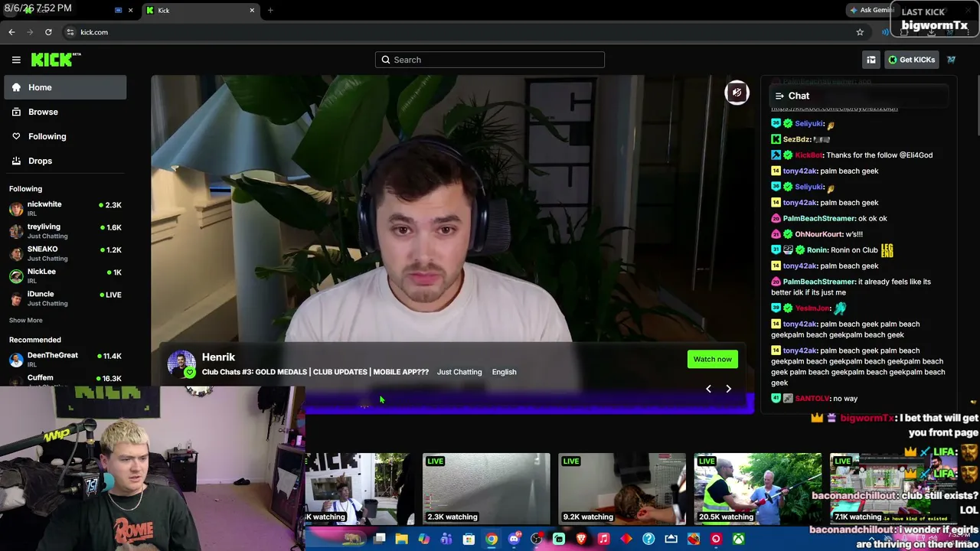This screenshot has height=551, width=980.
Task: Open the Xbox app from the taskbar
Action: [x=738, y=539]
